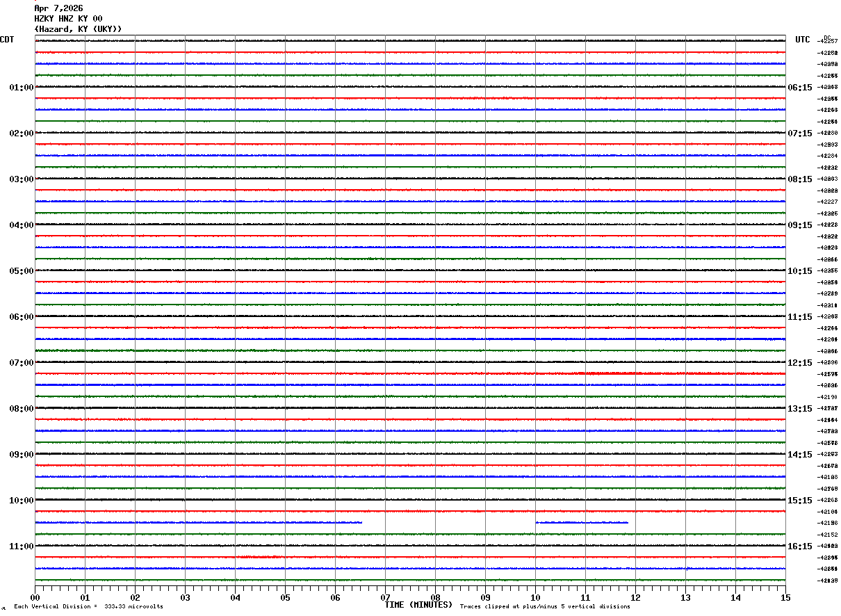
Task: Click the (Hazard, KY (UKY)) location label
Action: [x=78, y=29]
